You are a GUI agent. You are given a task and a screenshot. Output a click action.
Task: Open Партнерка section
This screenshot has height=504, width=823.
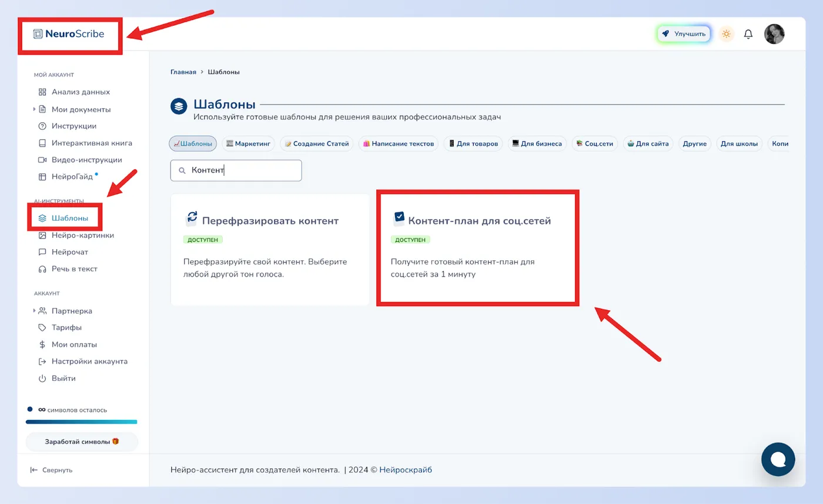point(65,311)
